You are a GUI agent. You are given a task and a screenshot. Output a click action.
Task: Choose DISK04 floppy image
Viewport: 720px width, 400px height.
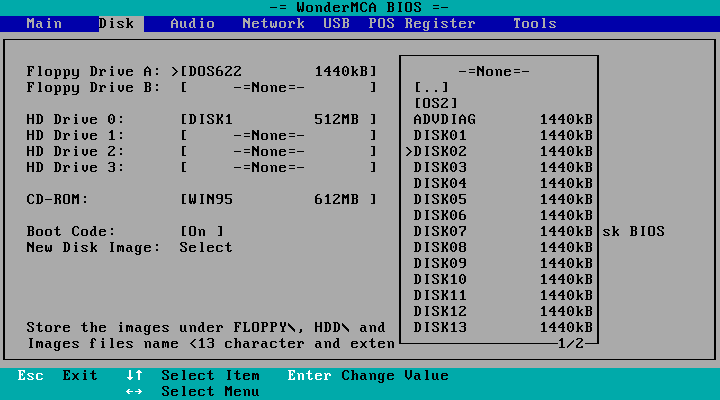click(503, 183)
